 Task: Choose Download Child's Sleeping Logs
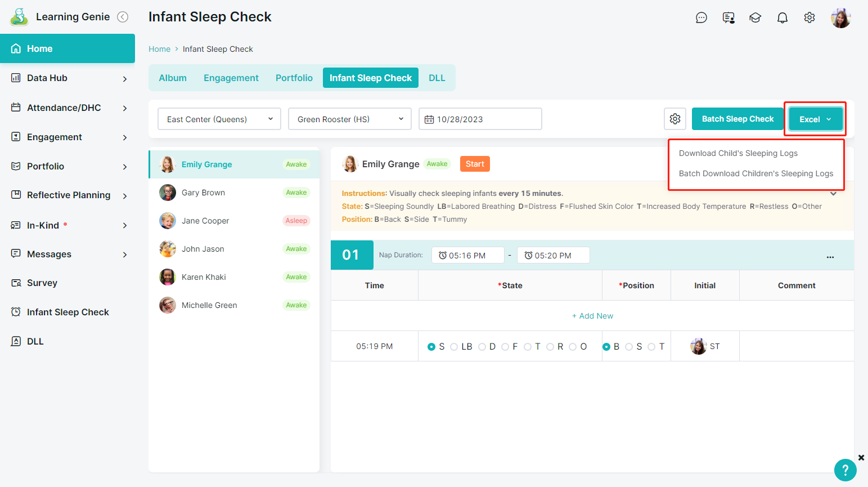pos(738,153)
